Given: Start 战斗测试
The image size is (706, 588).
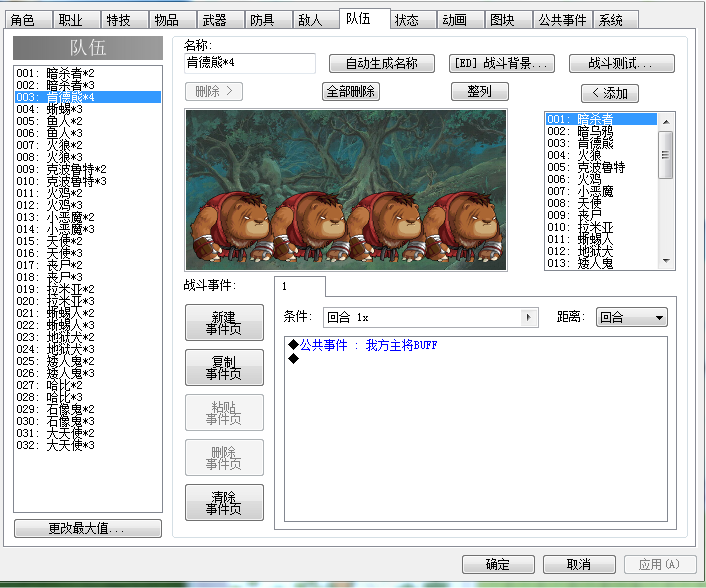Looking at the screenshot, I should click(622, 63).
